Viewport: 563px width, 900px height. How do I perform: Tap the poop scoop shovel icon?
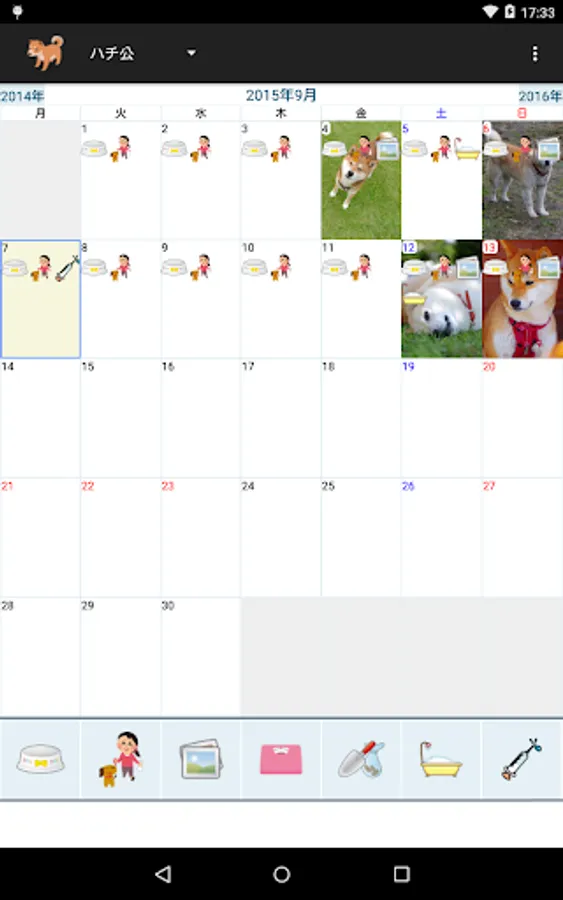tap(361, 759)
